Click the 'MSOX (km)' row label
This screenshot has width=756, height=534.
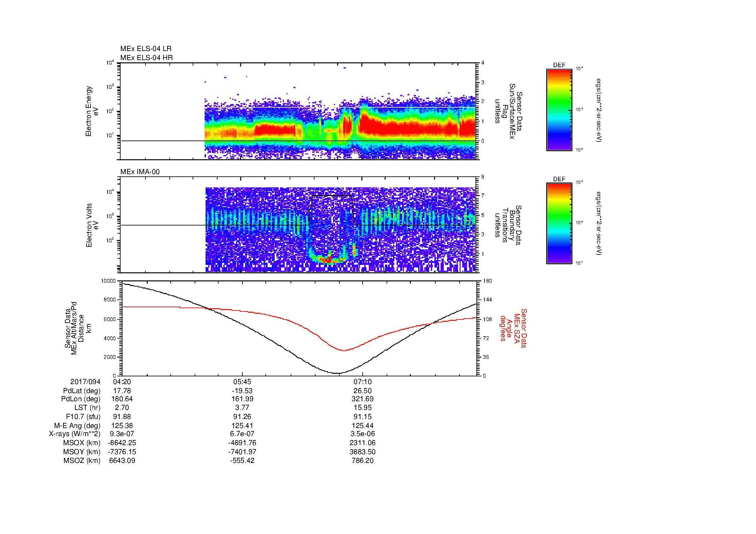point(82,443)
